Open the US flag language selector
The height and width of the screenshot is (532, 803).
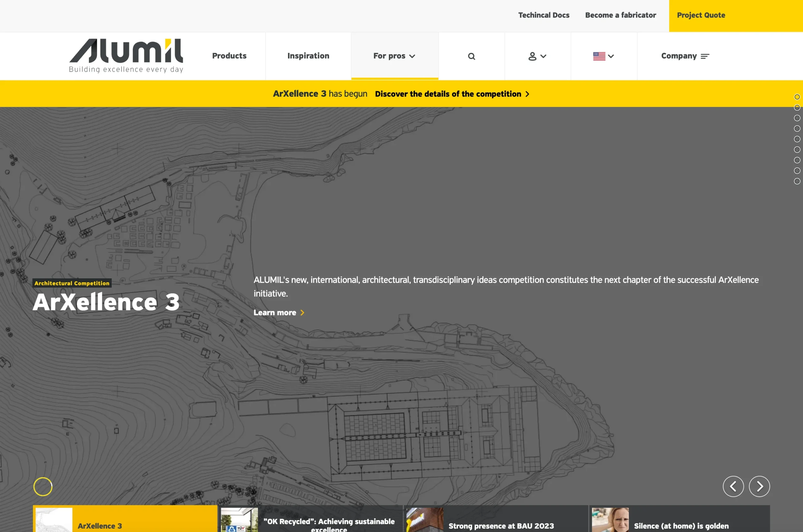(x=604, y=56)
